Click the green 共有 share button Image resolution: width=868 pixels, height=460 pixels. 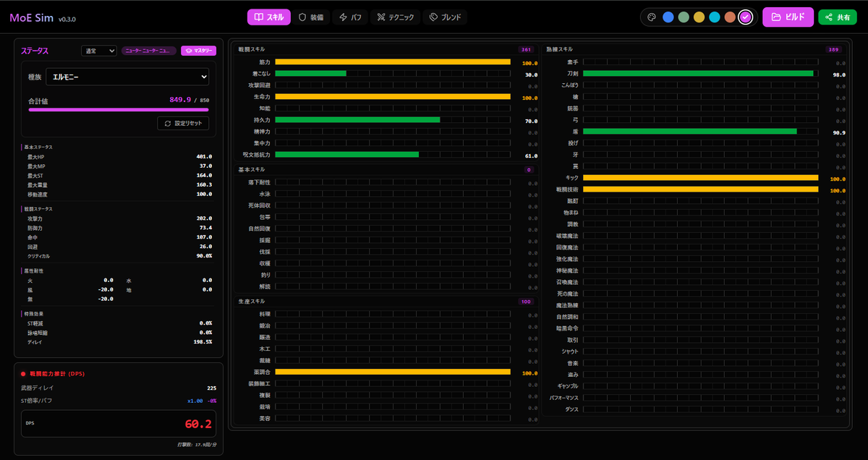point(837,17)
